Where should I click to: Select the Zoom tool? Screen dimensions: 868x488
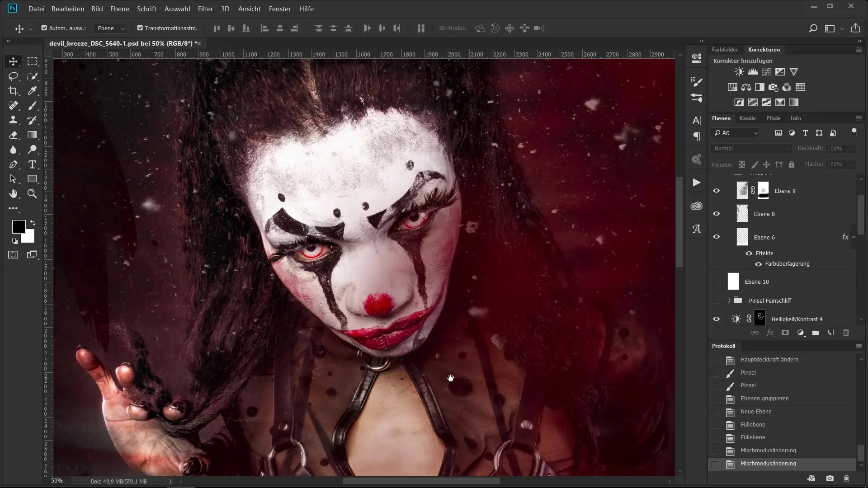point(32,194)
